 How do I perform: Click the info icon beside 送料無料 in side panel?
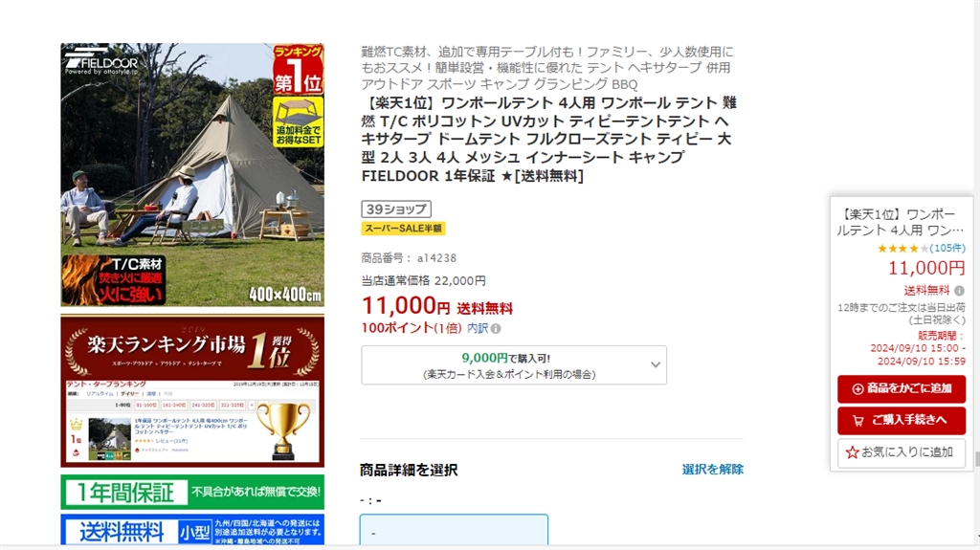click(959, 291)
